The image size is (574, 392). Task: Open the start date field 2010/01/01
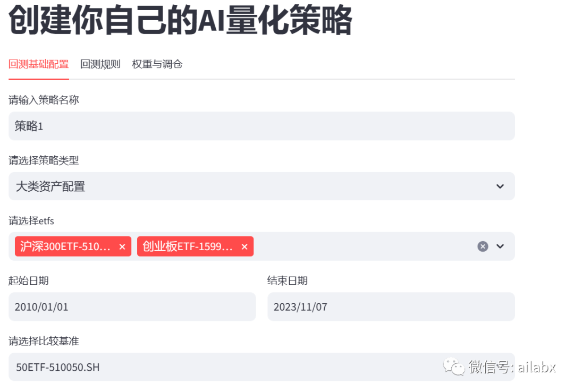coord(131,306)
